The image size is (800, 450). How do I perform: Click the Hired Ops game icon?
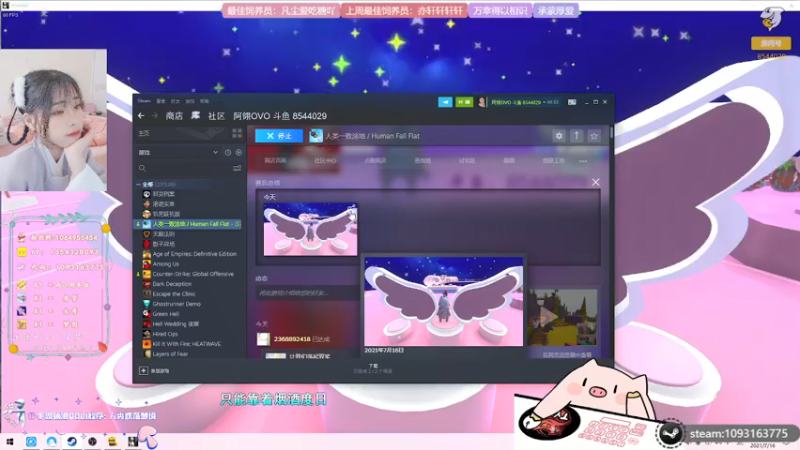click(x=146, y=334)
